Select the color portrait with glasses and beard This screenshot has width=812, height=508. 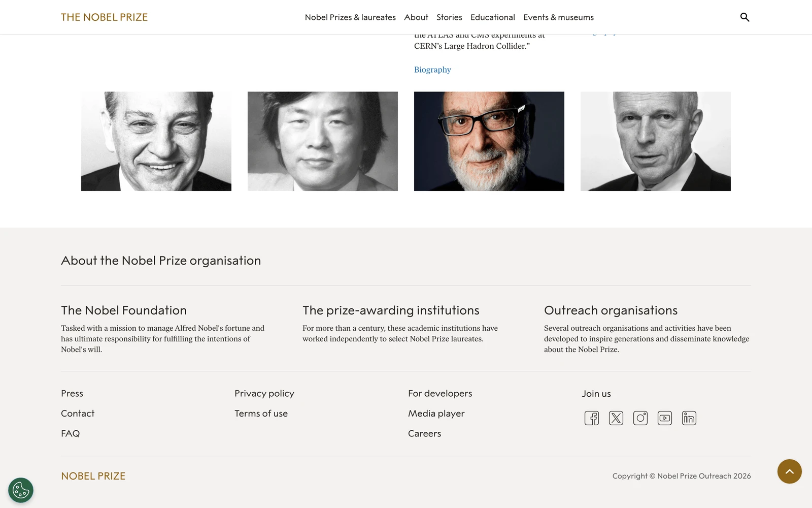(489, 141)
